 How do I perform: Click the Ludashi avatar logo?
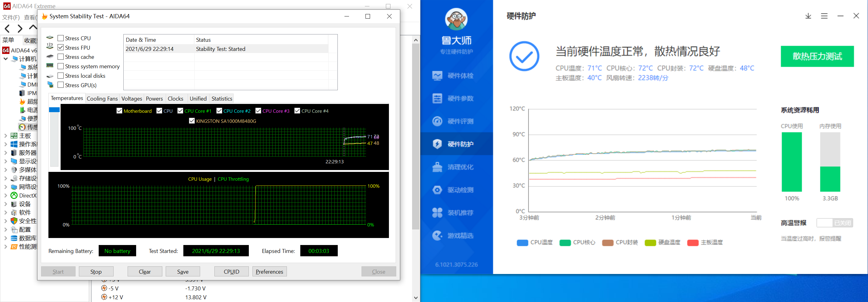(456, 19)
